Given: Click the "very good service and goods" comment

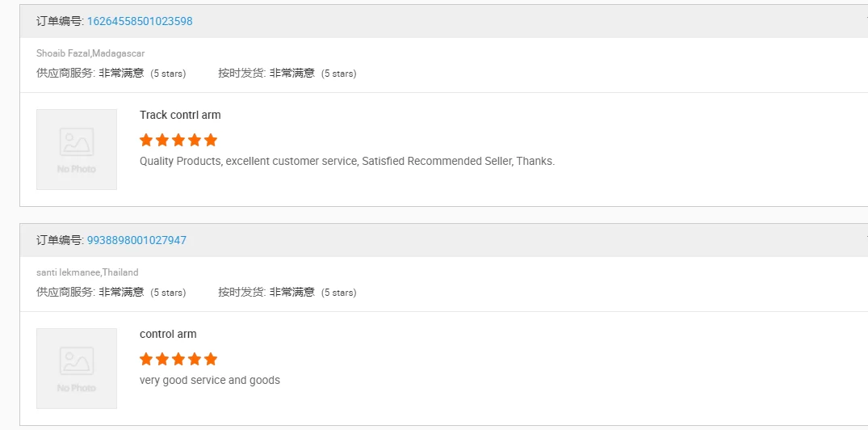Looking at the screenshot, I should (x=210, y=380).
